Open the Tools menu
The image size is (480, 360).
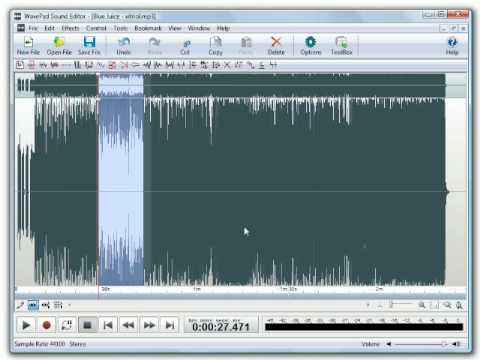pos(120,28)
